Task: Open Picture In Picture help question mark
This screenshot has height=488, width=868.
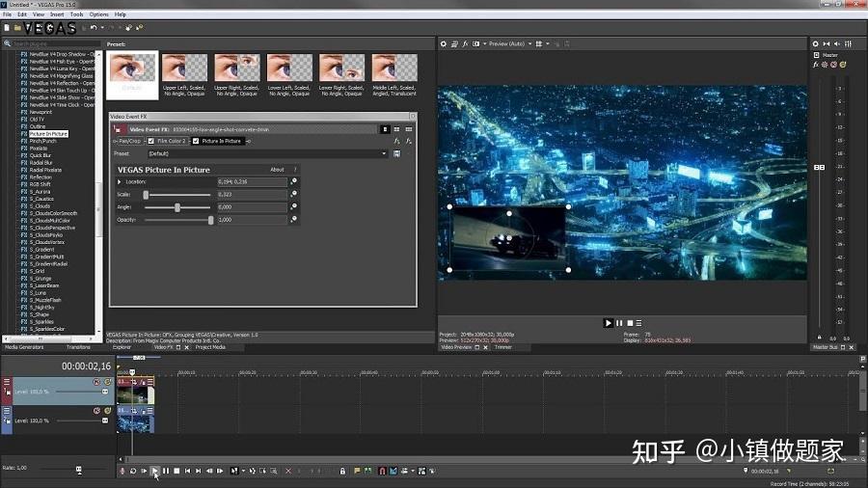Action: pos(295,170)
